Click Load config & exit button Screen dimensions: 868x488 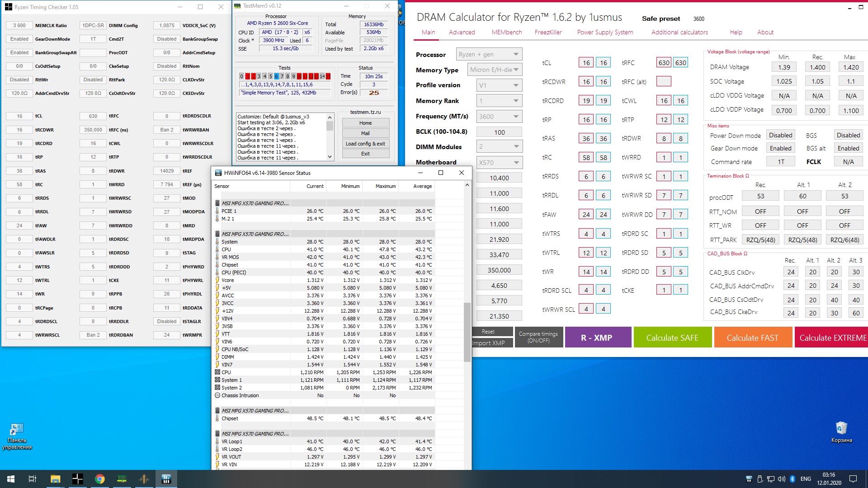365,144
